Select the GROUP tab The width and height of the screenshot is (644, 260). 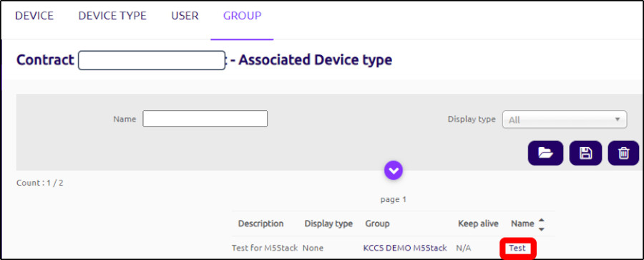click(x=243, y=16)
